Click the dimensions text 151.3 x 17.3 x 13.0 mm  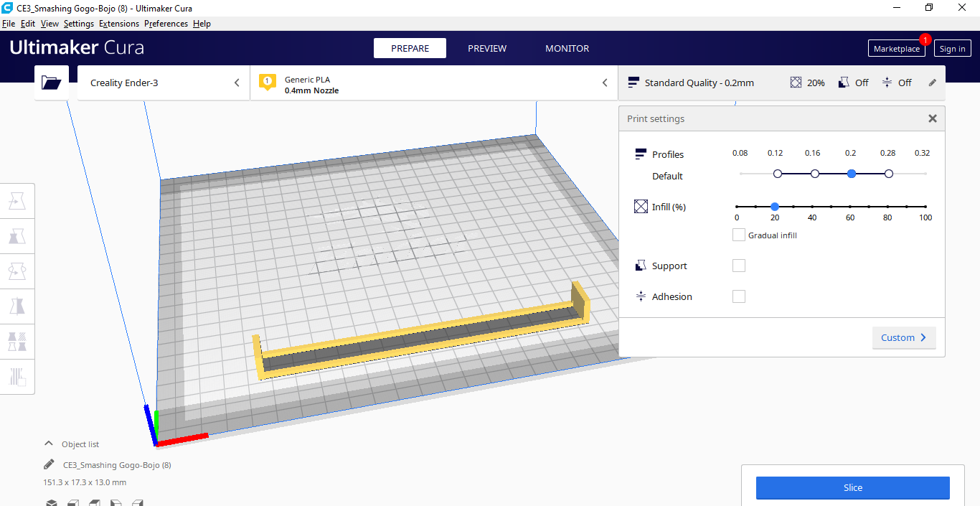[x=85, y=482]
